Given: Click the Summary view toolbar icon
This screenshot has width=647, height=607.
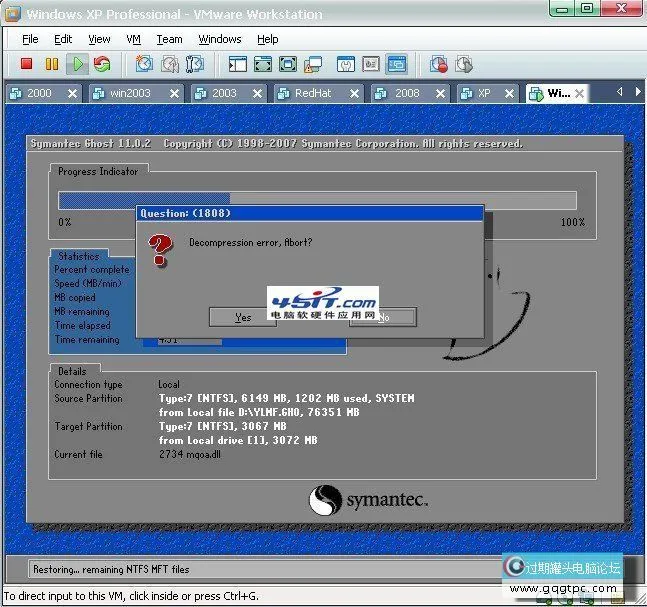Looking at the screenshot, I should click(346, 64).
